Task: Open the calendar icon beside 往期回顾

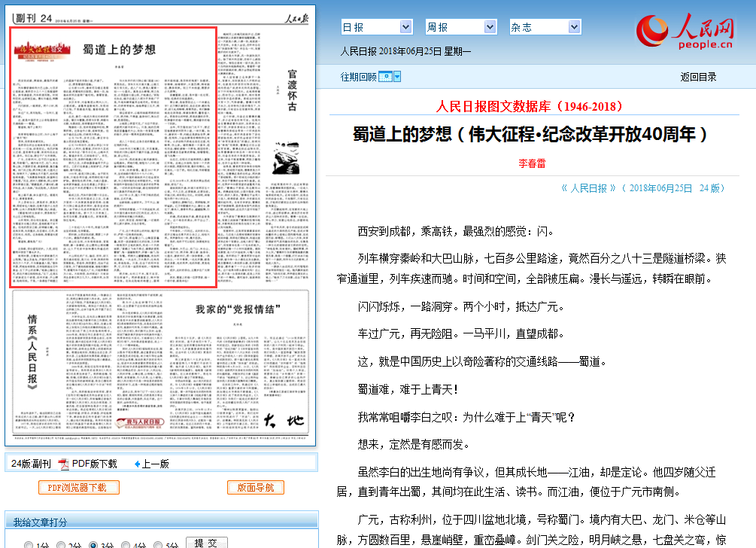Action: [x=385, y=77]
